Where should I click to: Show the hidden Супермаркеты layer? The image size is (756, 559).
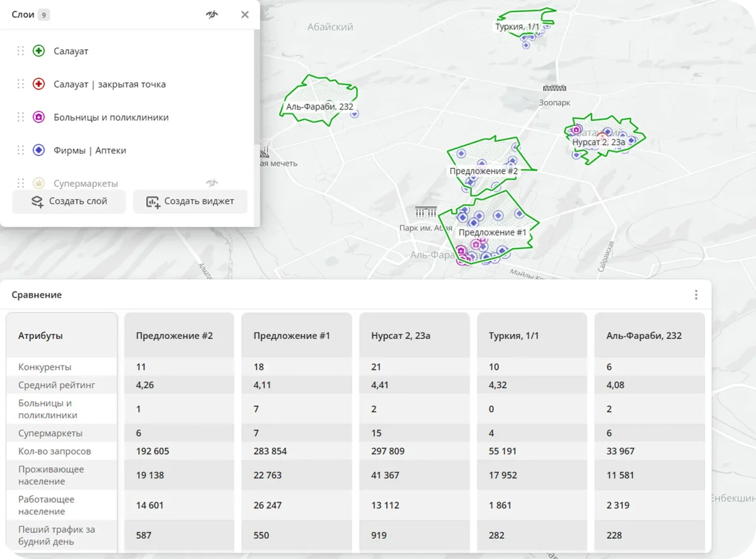tap(212, 183)
